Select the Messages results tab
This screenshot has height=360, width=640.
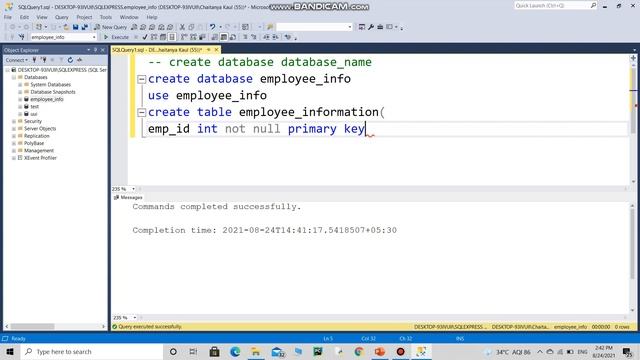pyautogui.click(x=128, y=198)
